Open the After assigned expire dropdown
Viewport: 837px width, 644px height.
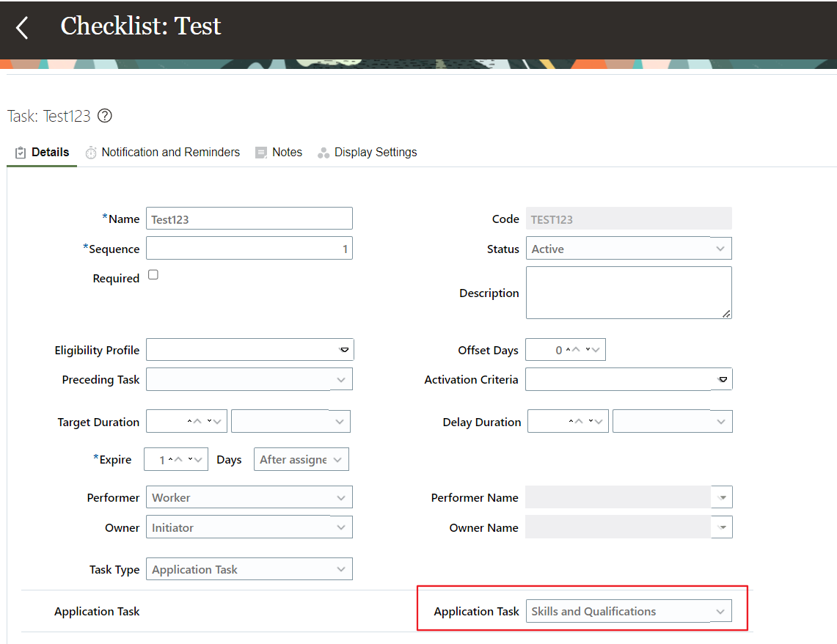301,459
